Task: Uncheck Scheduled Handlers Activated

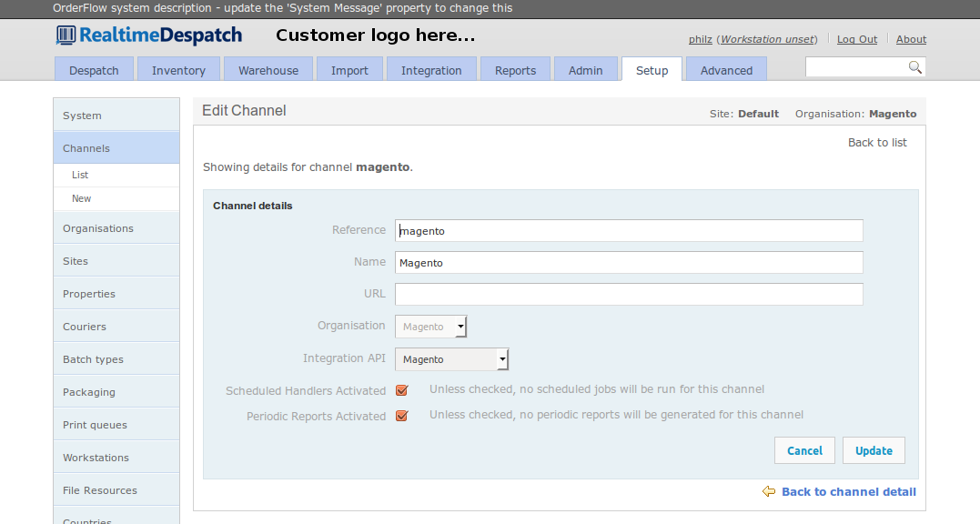Action: pyautogui.click(x=401, y=390)
